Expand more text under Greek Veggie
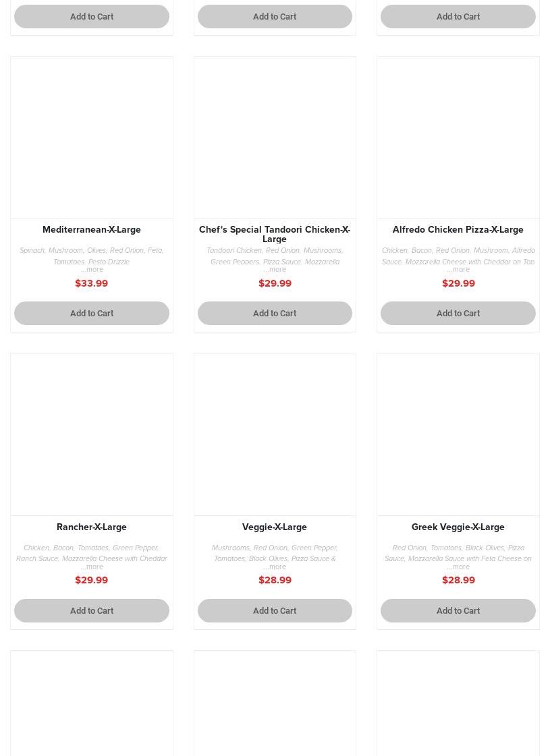The height and width of the screenshot is (756, 550). pyautogui.click(x=458, y=567)
